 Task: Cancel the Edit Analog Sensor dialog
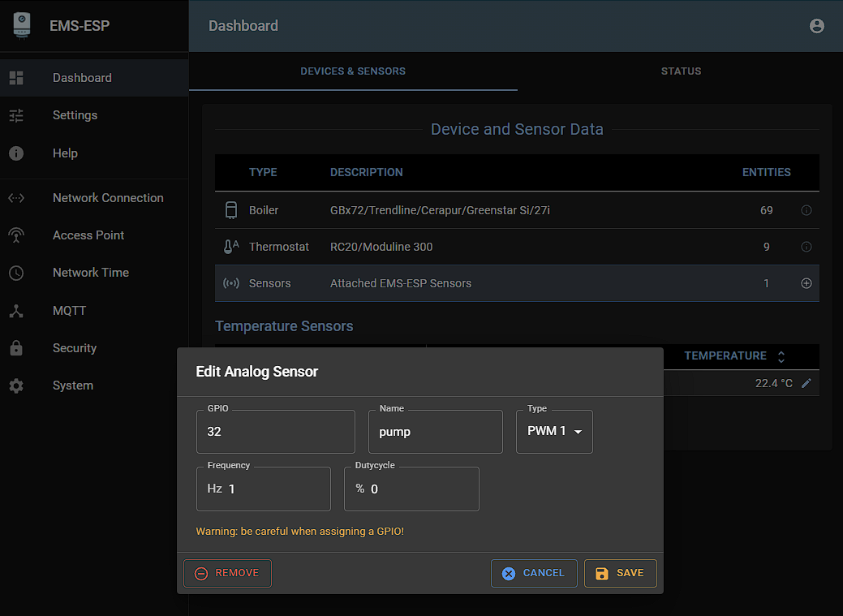(x=533, y=573)
